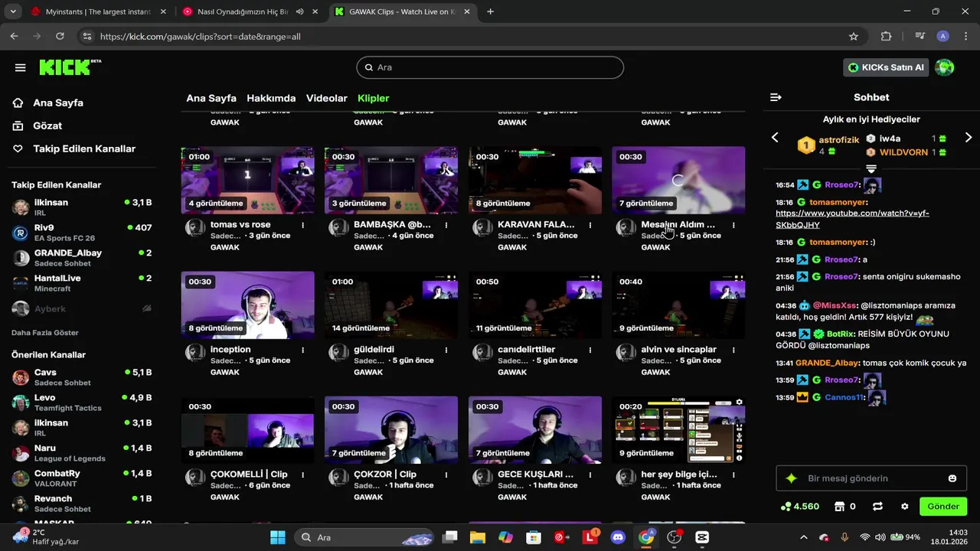
Task: Expand the gifters leaderboard handle
Action: click(x=871, y=168)
